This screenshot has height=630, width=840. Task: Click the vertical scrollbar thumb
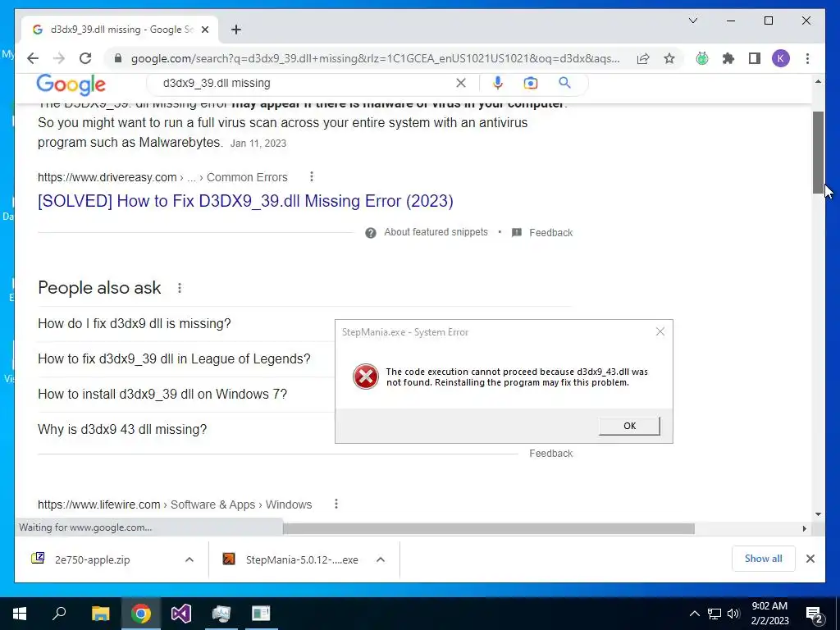click(818, 152)
